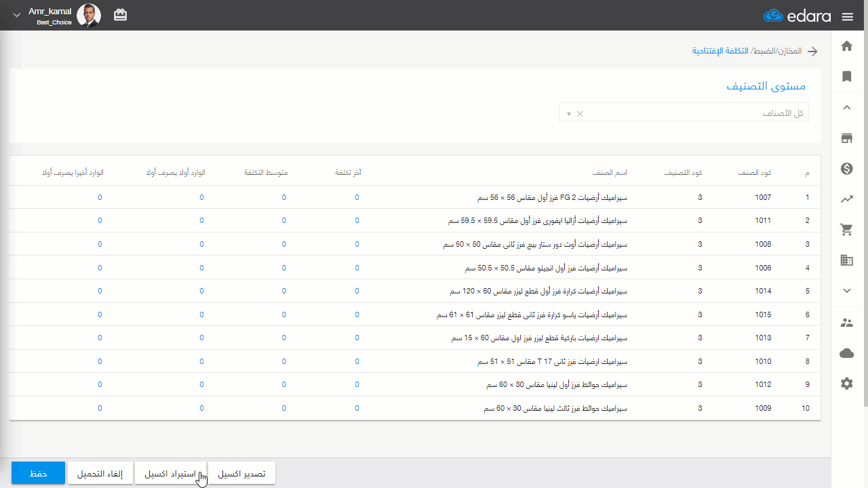Edit last cost value for item 1007
868x488 pixels.
point(357,198)
